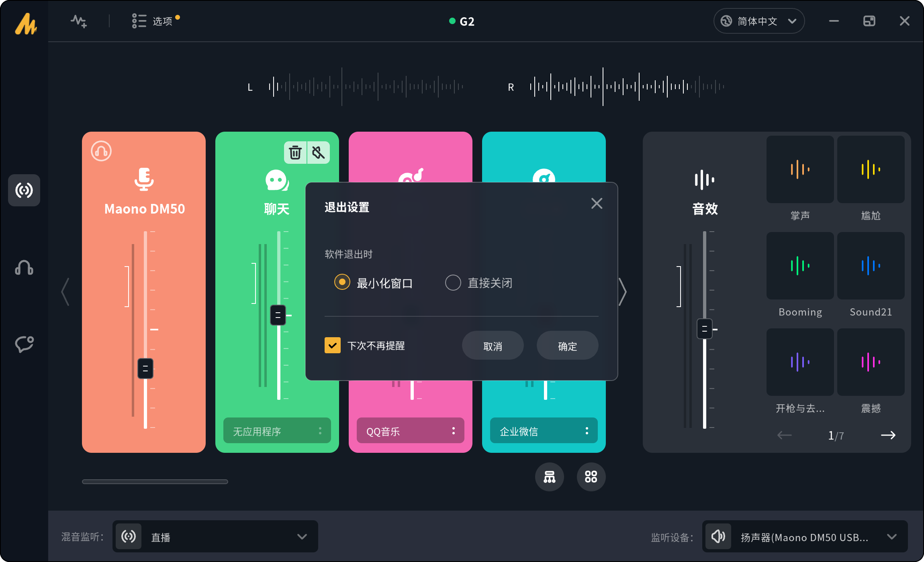Open the 简体中文 language dropdown

click(759, 21)
